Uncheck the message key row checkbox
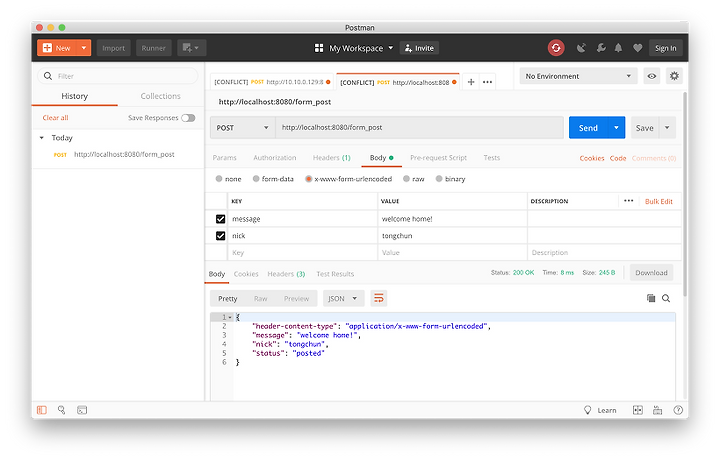This screenshot has height=460, width=720. pos(220,219)
